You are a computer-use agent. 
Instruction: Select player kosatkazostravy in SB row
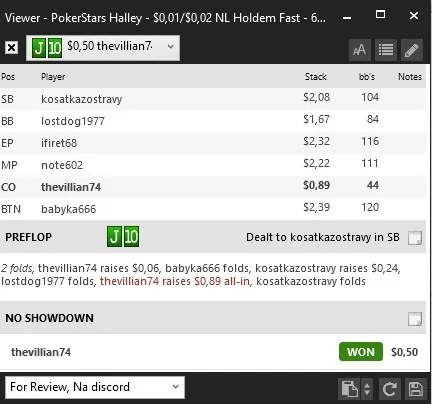click(82, 99)
